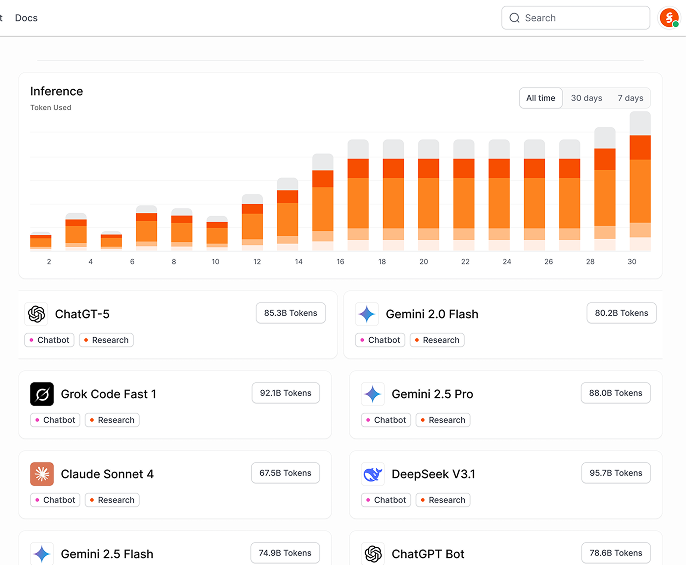
Task: Click the Gemini star icon for Gemini 2.0 Flash
Action: (x=367, y=314)
